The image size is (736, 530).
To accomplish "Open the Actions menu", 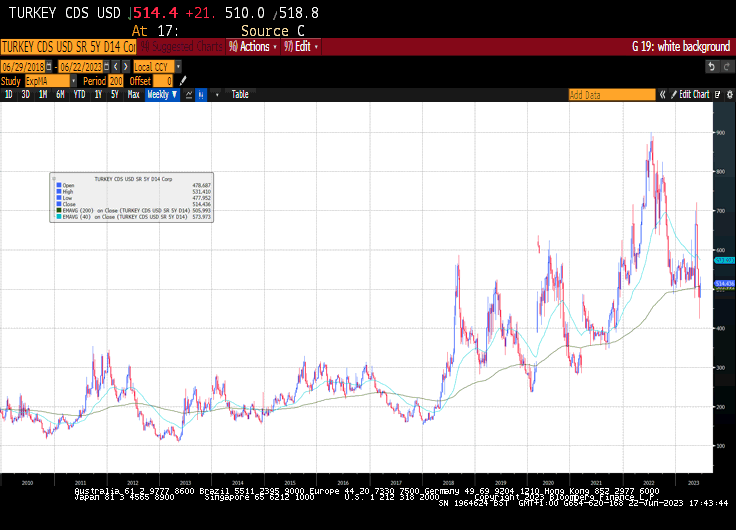I will (252, 46).
